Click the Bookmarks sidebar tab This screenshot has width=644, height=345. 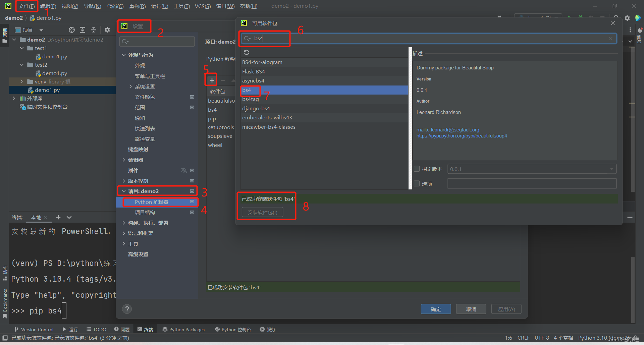[x=5, y=303]
